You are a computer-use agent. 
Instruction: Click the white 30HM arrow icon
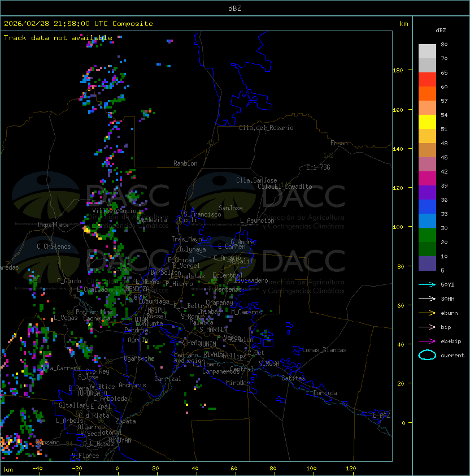coord(427,298)
